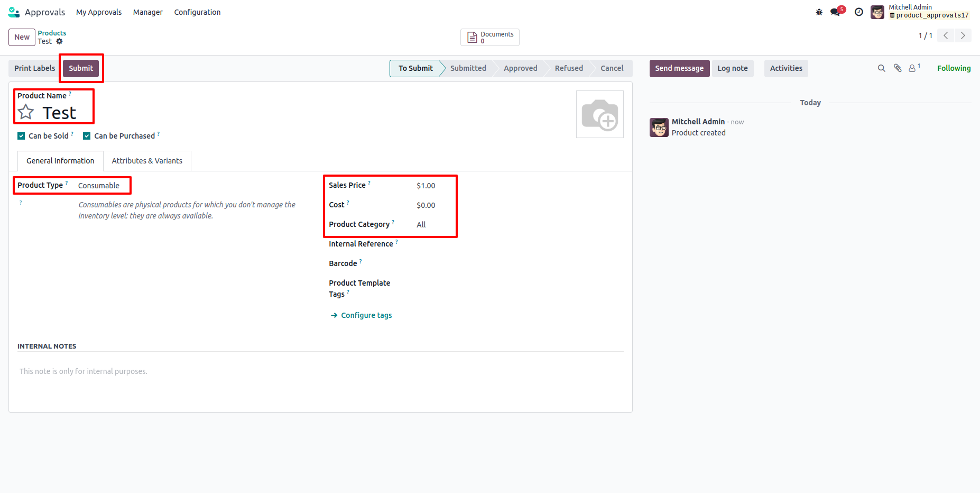Show followers using person icon

pos(914,68)
